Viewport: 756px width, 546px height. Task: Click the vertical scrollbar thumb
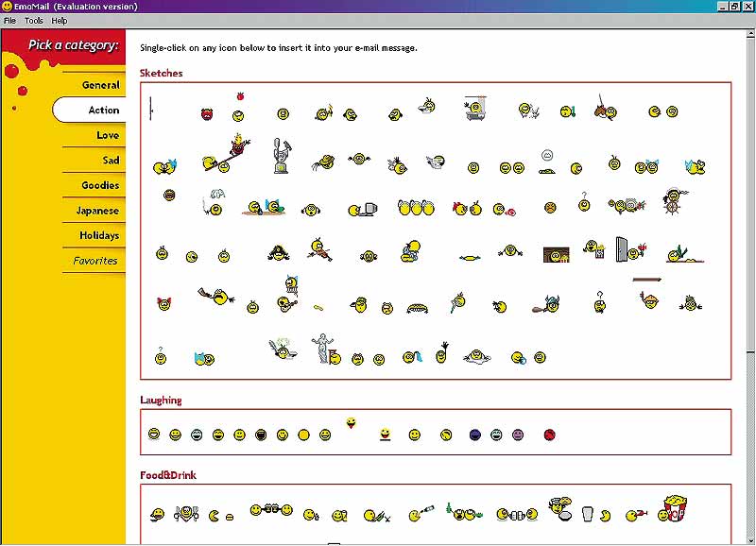tap(750, 196)
